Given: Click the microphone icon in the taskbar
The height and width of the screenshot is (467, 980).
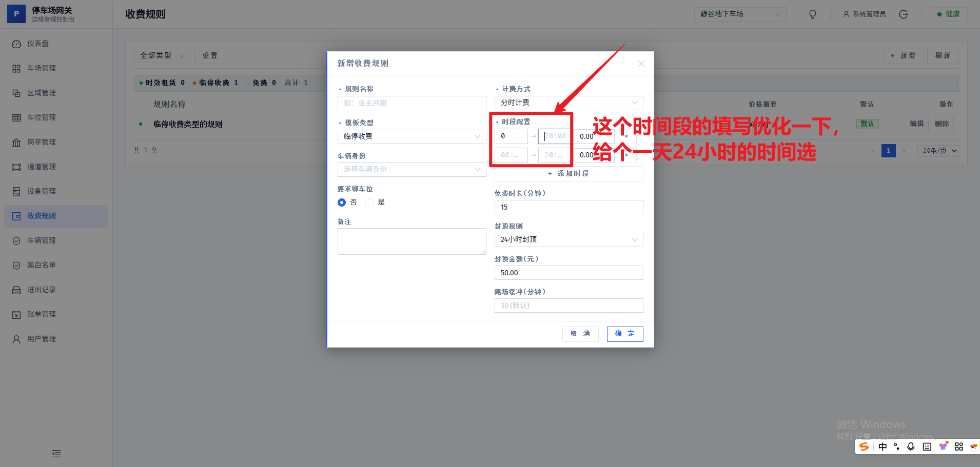Looking at the screenshot, I should [911, 446].
